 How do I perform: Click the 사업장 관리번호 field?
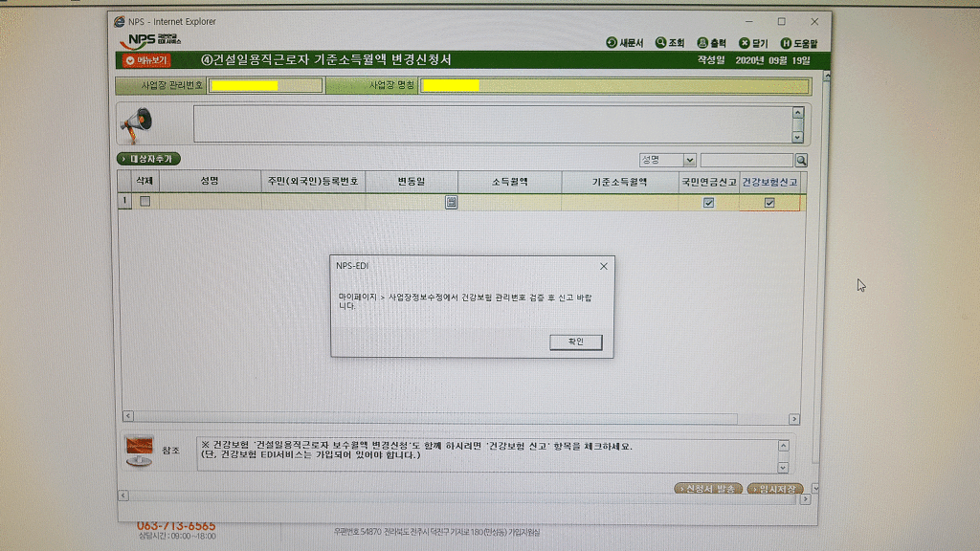pyautogui.click(x=265, y=85)
